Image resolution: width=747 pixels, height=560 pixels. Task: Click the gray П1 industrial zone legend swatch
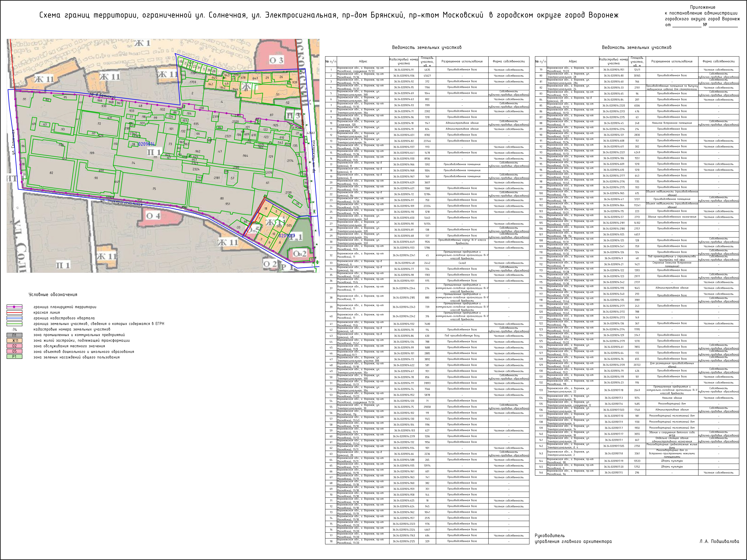14,335
